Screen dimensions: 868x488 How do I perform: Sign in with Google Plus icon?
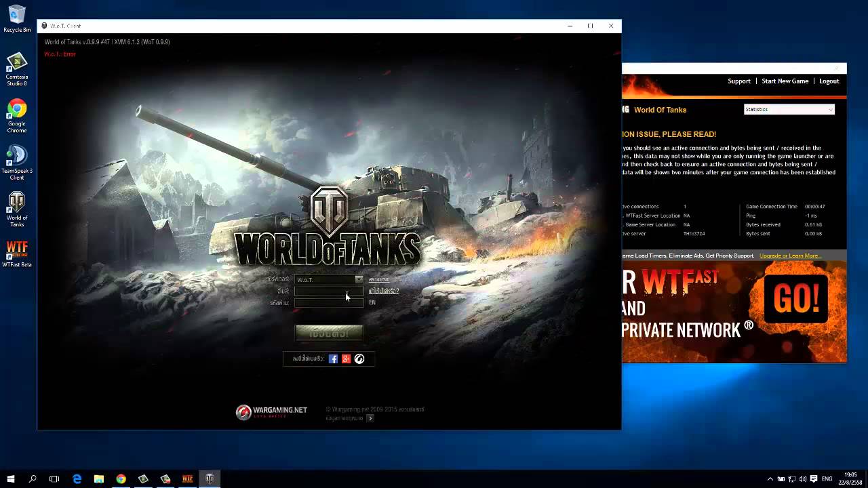click(x=346, y=359)
